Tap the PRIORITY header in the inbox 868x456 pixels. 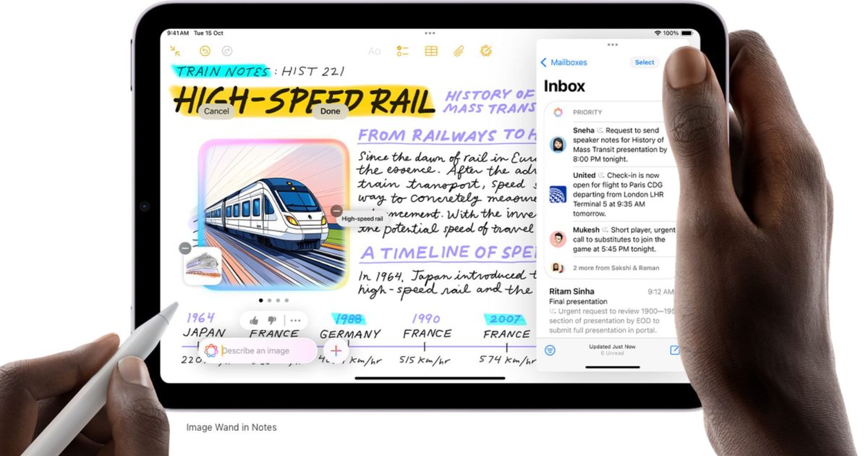587,112
